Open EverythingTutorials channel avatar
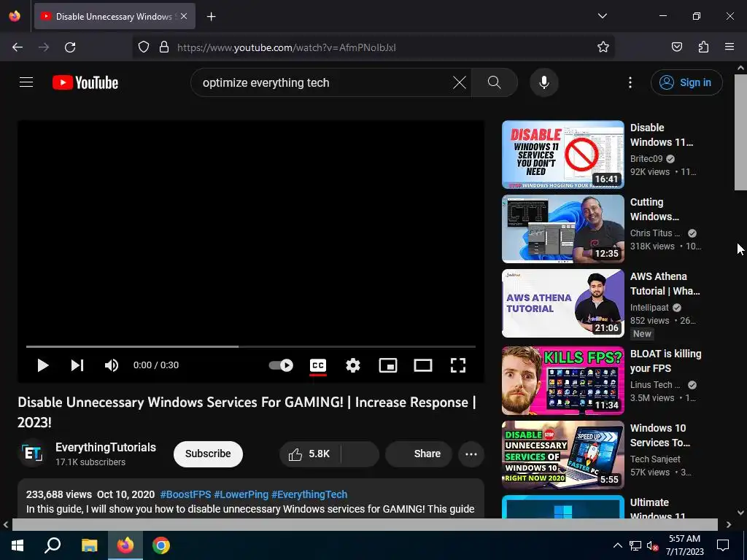This screenshot has height=560, width=747. click(x=33, y=454)
